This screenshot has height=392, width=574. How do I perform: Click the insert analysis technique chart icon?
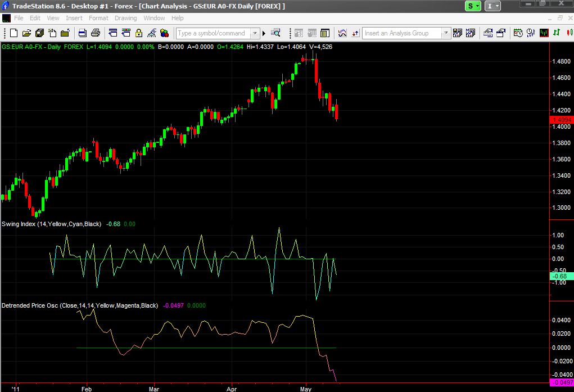coord(342,33)
